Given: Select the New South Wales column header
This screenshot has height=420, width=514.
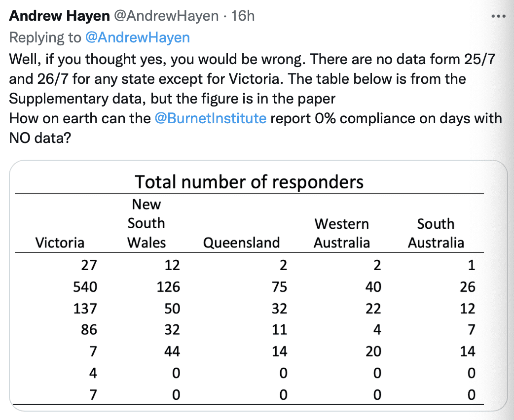Looking at the screenshot, I should 146,223.
